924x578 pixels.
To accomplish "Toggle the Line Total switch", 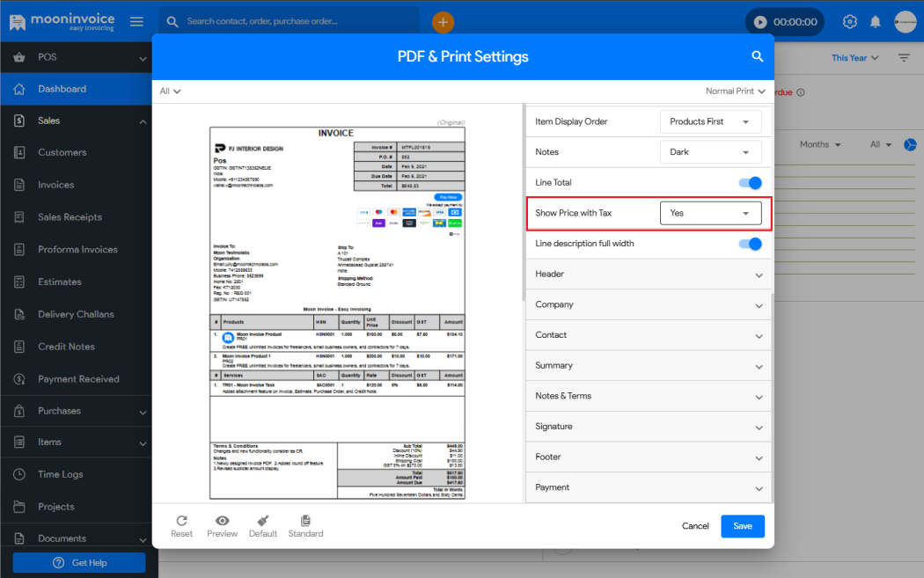I will 749,182.
